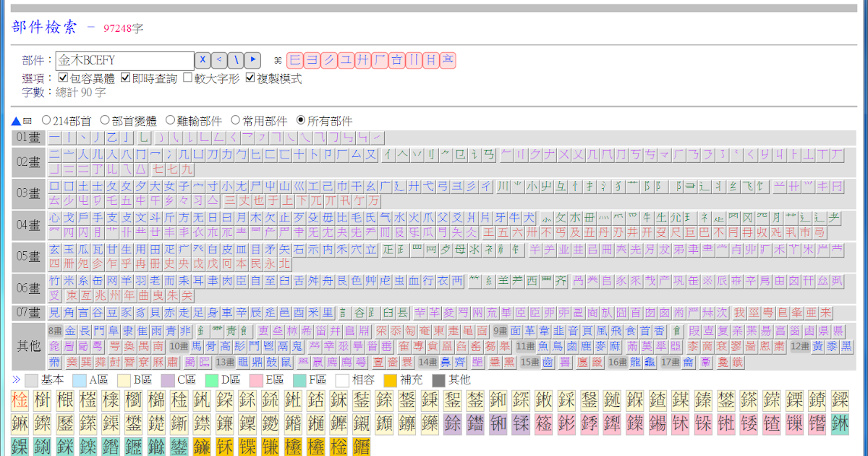Click the right-triangle search button
This screenshot has width=868, height=456.
pyautogui.click(x=252, y=60)
